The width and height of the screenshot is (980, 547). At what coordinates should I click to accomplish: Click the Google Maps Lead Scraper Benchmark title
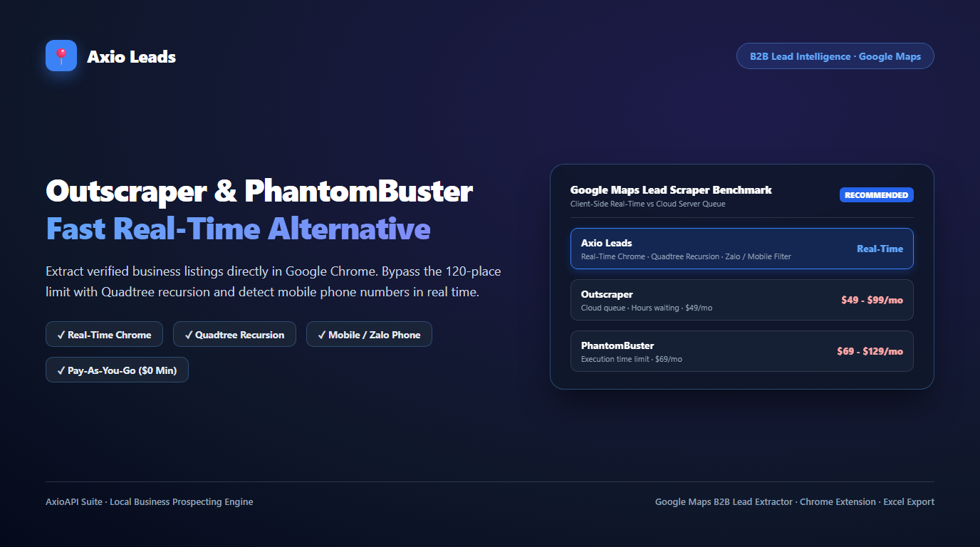click(671, 190)
